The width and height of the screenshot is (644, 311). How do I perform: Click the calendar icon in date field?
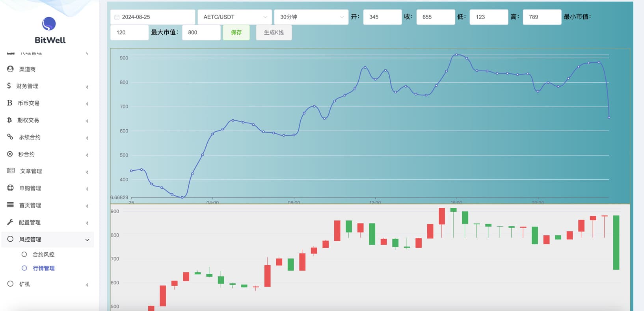click(x=117, y=17)
